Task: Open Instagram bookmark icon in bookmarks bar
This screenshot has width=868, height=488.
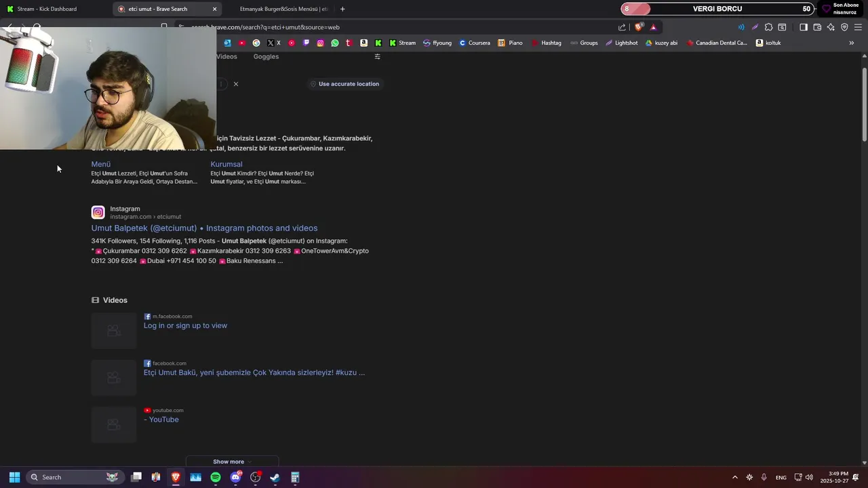Action: point(321,43)
